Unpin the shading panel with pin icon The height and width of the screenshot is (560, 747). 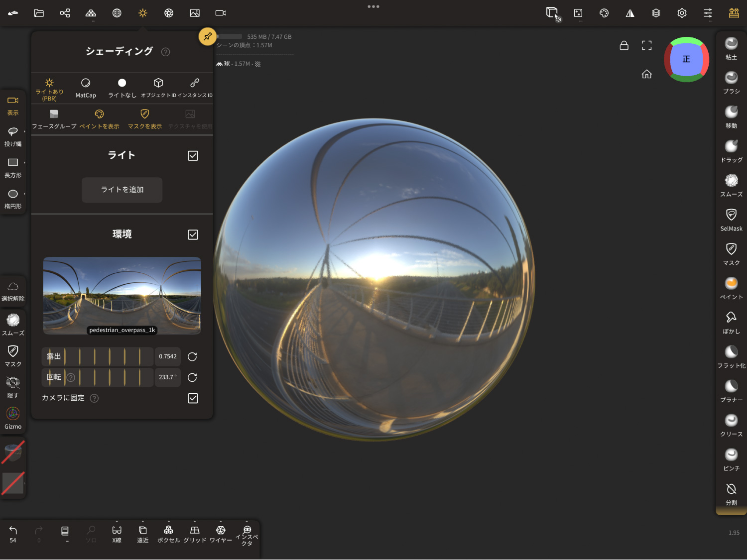[x=208, y=36]
